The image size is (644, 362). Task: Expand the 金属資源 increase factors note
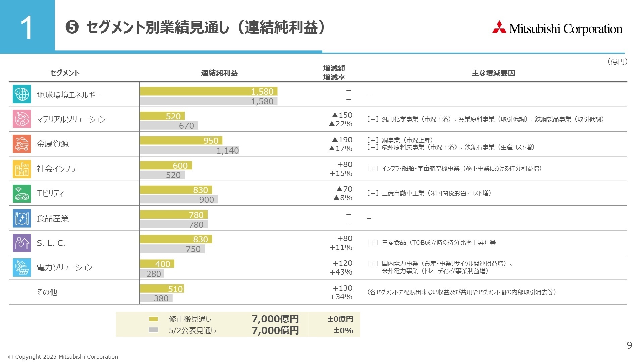point(451,143)
